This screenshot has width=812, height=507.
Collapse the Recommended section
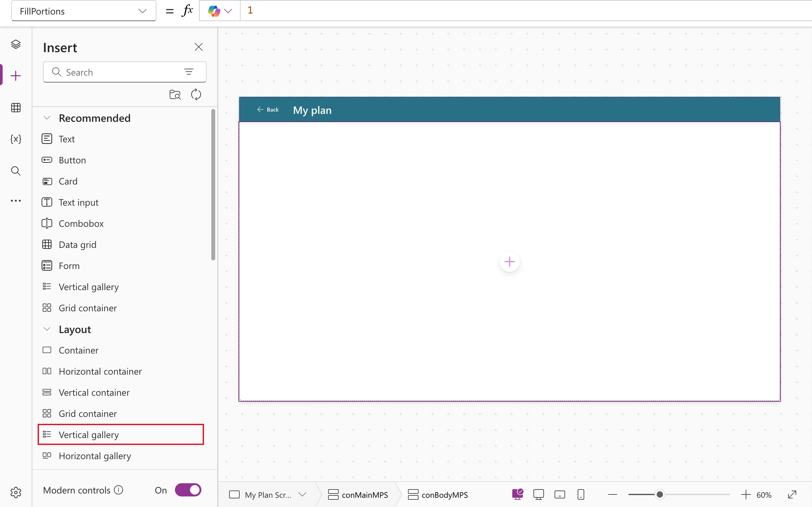(47, 118)
